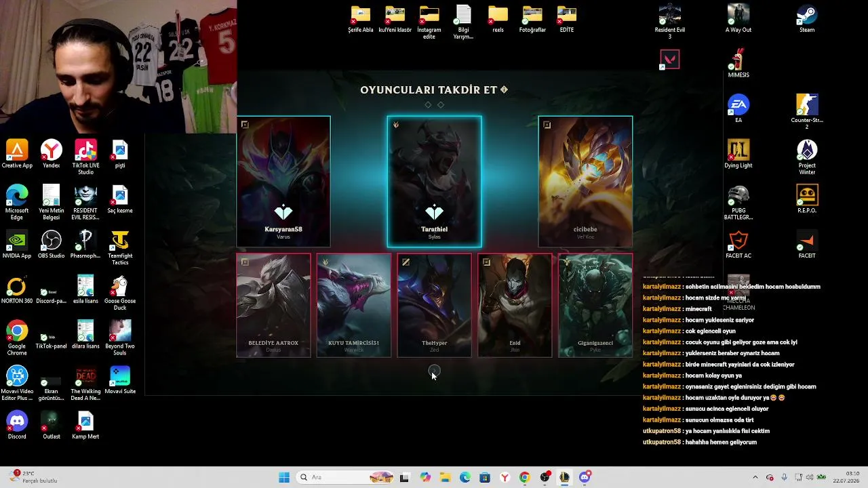Launch Steam from the desktop
This screenshot has width=868, height=488.
807,18
